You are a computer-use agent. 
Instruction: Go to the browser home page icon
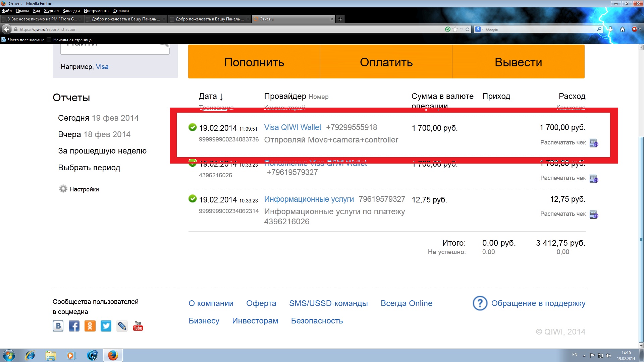point(622,29)
